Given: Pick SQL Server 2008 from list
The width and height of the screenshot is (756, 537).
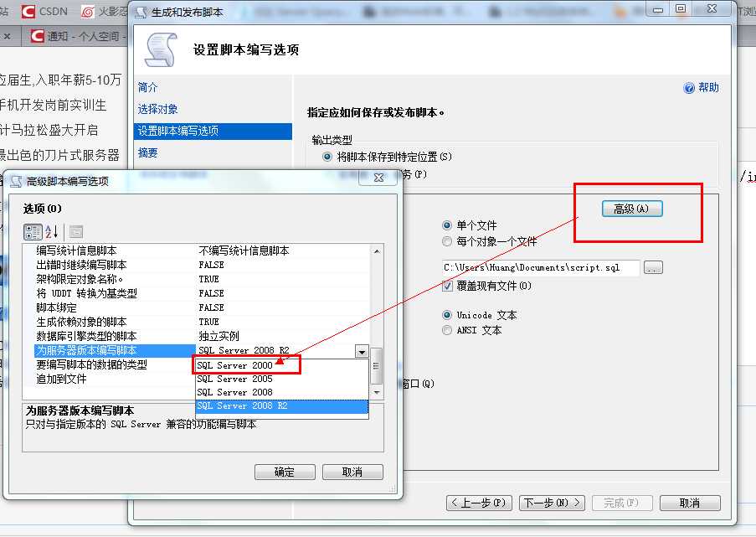Looking at the screenshot, I should pyautogui.click(x=282, y=392).
